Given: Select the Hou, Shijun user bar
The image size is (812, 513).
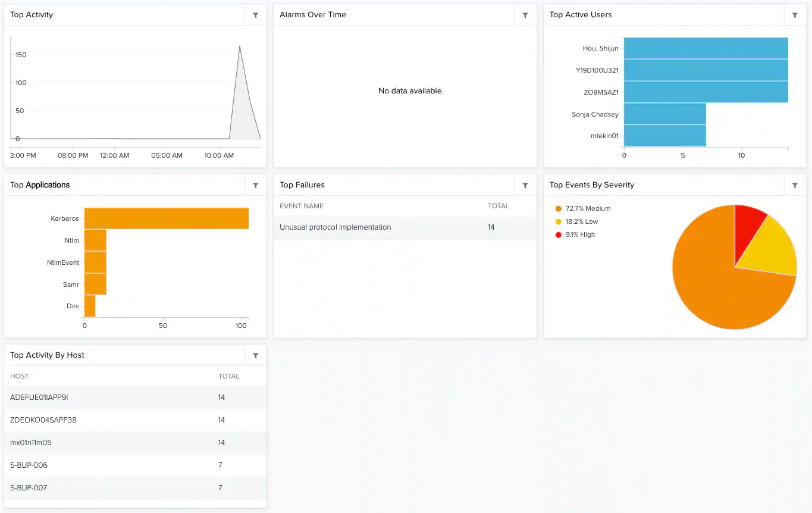Looking at the screenshot, I should click(706, 48).
